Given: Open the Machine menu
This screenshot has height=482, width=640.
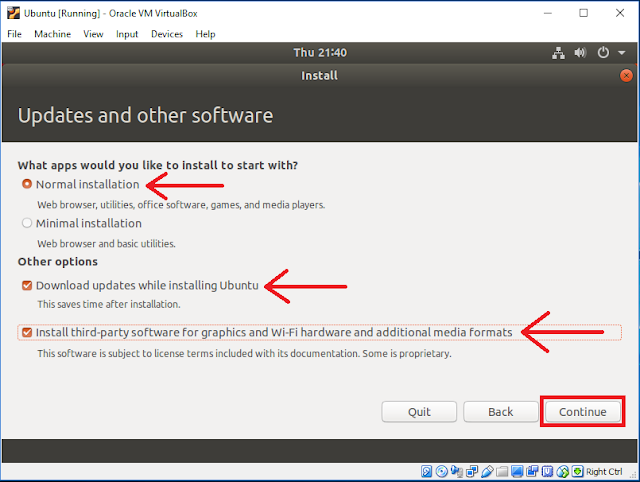Looking at the screenshot, I should (x=52, y=34).
